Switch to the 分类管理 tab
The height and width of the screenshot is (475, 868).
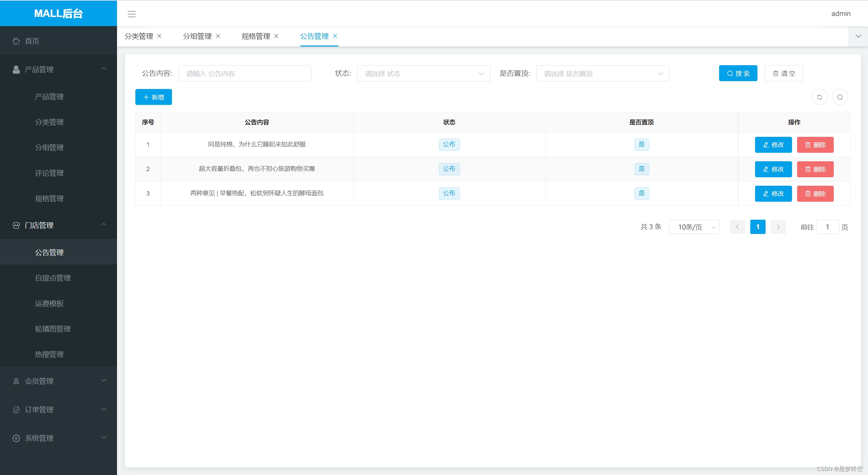(x=139, y=36)
